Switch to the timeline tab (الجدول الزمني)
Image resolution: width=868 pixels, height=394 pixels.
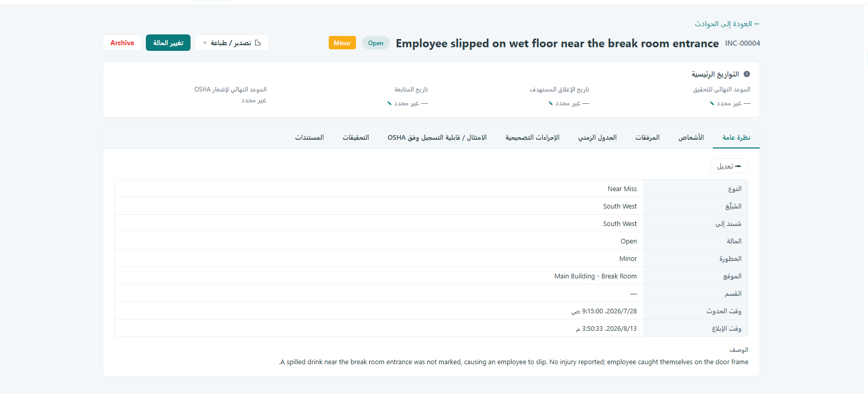tap(597, 137)
